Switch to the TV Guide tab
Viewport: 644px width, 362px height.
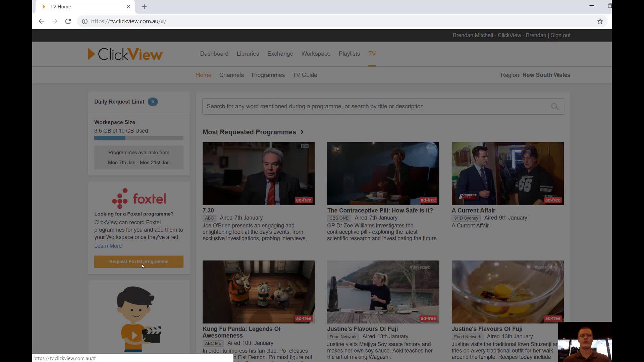(305, 75)
